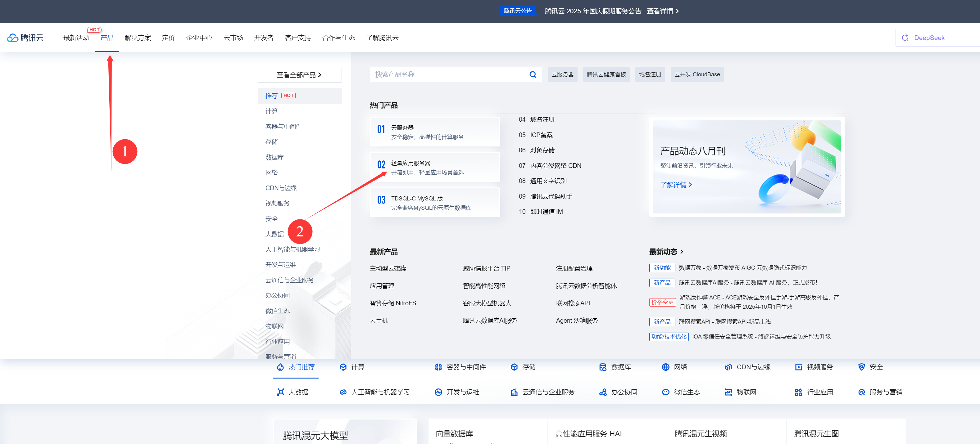Click the 微信生态 chat icon
980x444 pixels.
coord(665,392)
